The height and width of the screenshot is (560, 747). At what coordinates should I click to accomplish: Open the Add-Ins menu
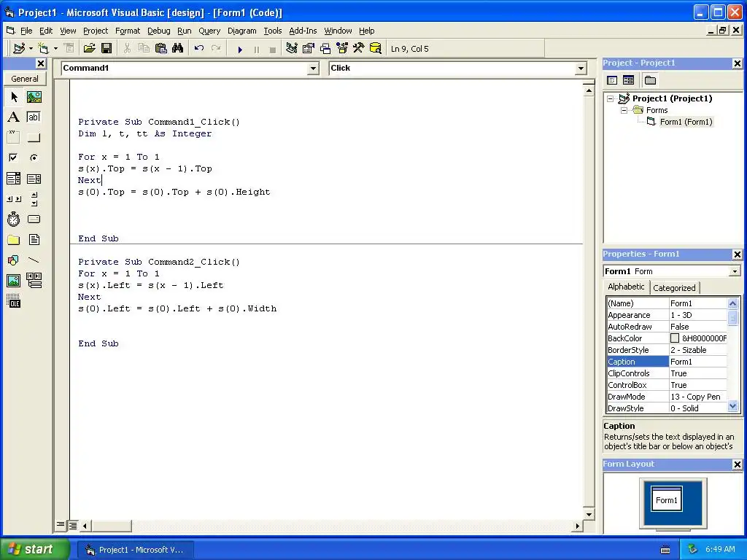303,31
